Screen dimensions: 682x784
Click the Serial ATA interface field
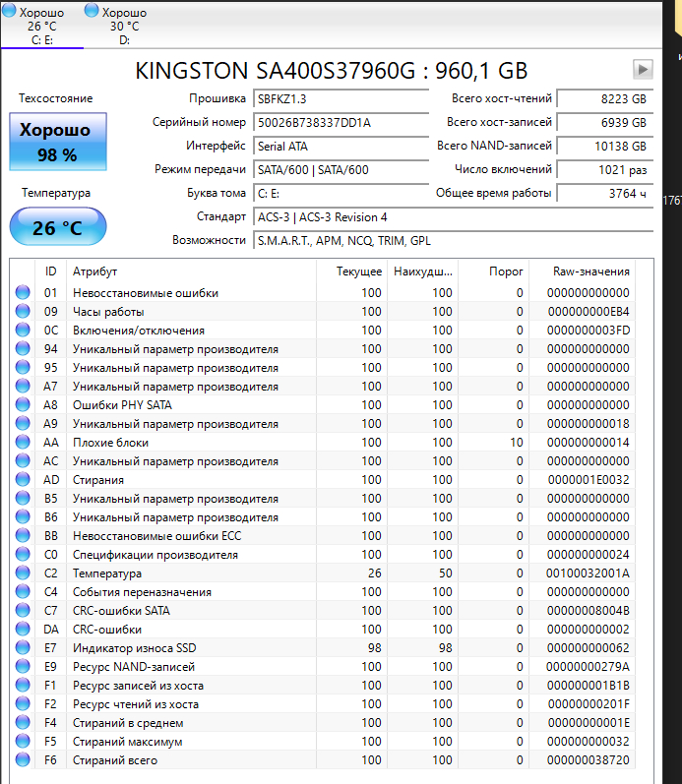(341, 146)
